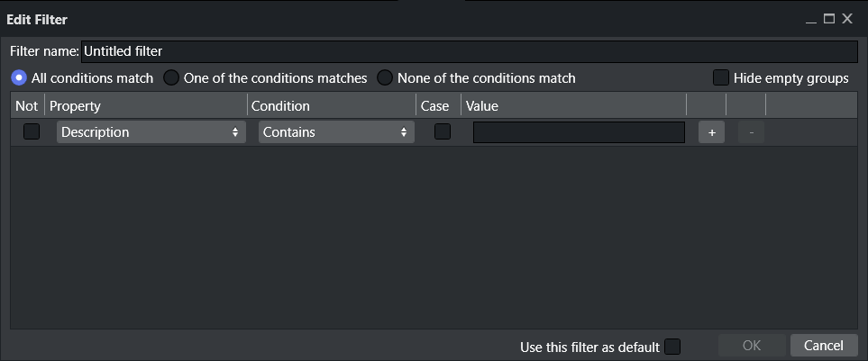Image resolution: width=868 pixels, height=361 pixels.
Task: Click the minus icon to remove condition
Action: point(751,132)
